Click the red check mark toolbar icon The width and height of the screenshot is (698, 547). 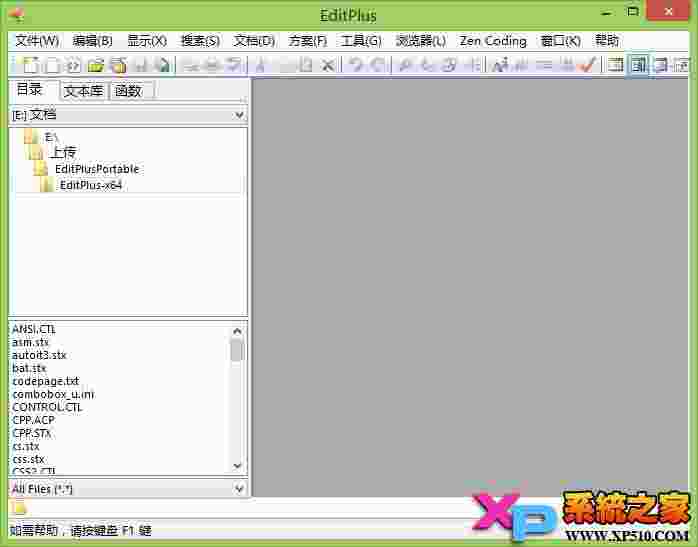point(588,65)
